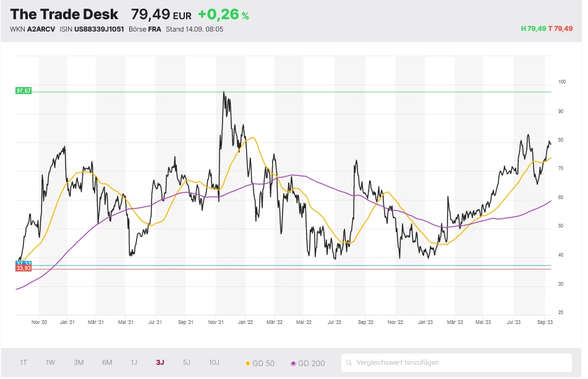Select the 6M time range
Viewport: 588px width, 379px height.
[107, 362]
